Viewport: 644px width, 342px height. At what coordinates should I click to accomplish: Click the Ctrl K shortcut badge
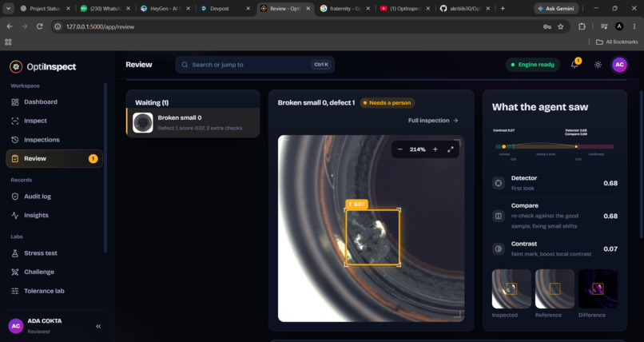321,65
